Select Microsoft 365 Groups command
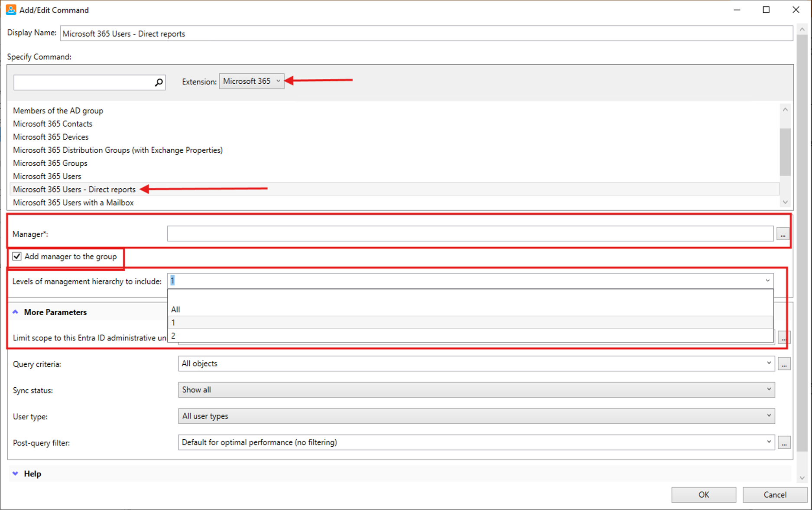The height and width of the screenshot is (510, 812). click(50, 163)
